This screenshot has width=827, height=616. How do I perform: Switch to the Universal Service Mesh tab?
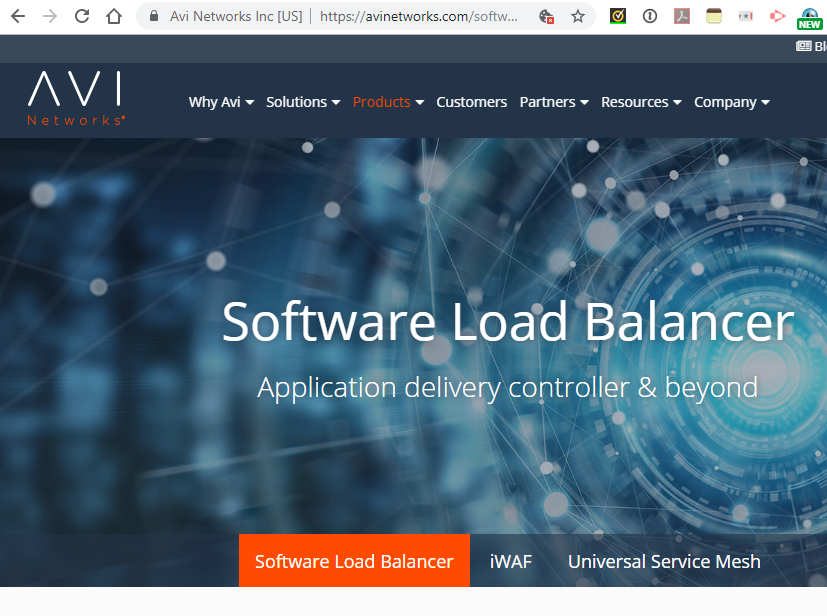pos(664,561)
